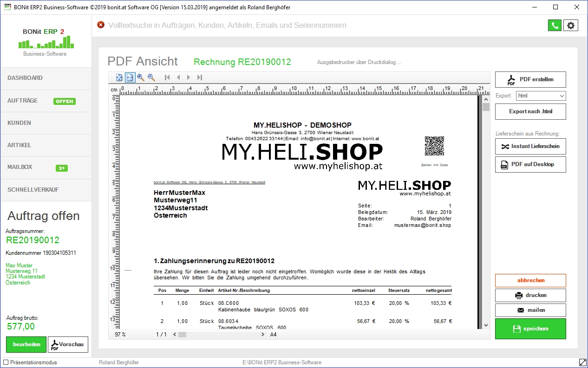This screenshot has height=368, width=588.
Task: Click the mailen button
Action: tap(530, 310)
